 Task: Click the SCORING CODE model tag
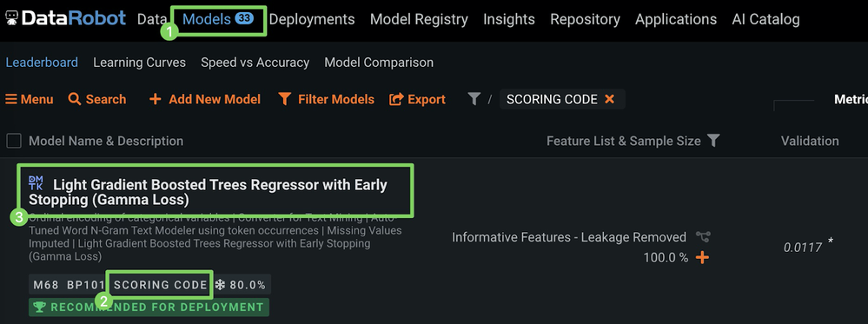[x=161, y=285]
